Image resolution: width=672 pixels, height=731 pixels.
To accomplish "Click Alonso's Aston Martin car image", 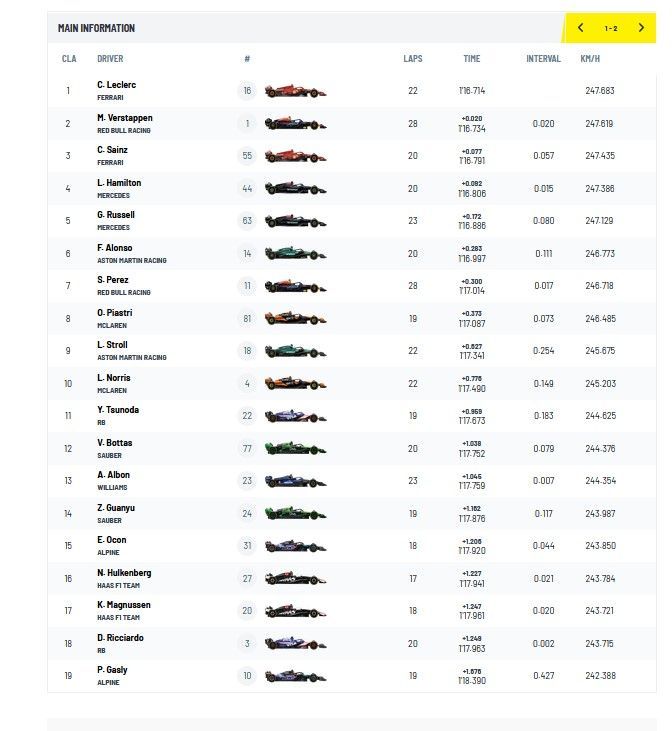I will tap(295, 254).
